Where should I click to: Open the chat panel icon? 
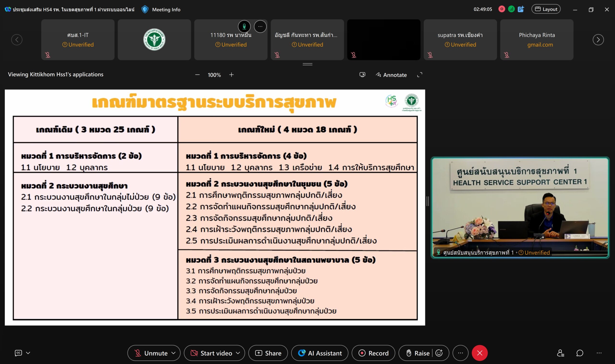[x=580, y=353]
